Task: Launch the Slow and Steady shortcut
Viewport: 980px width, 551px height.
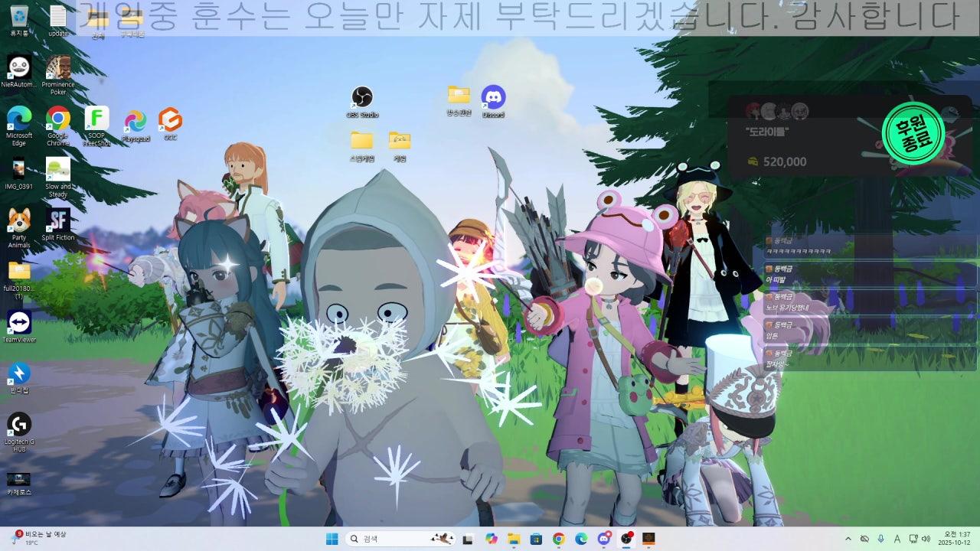Action: pos(58,177)
